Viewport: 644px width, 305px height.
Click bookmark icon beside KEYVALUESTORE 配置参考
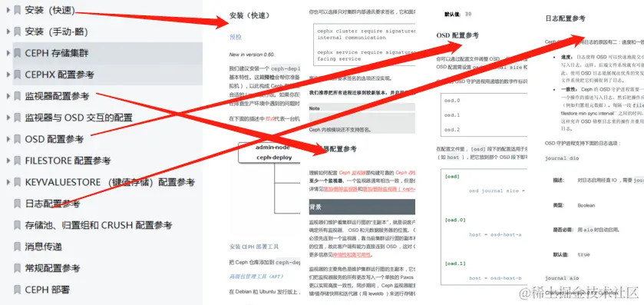(x=17, y=181)
